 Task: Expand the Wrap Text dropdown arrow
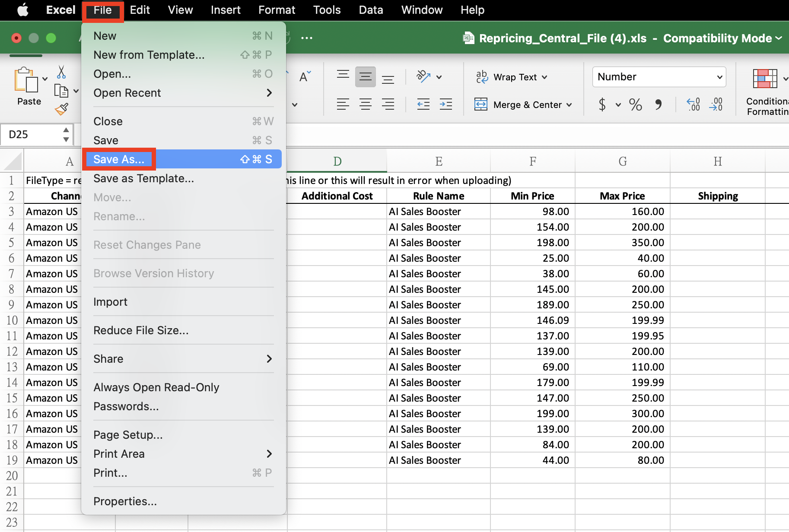(x=544, y=77)
